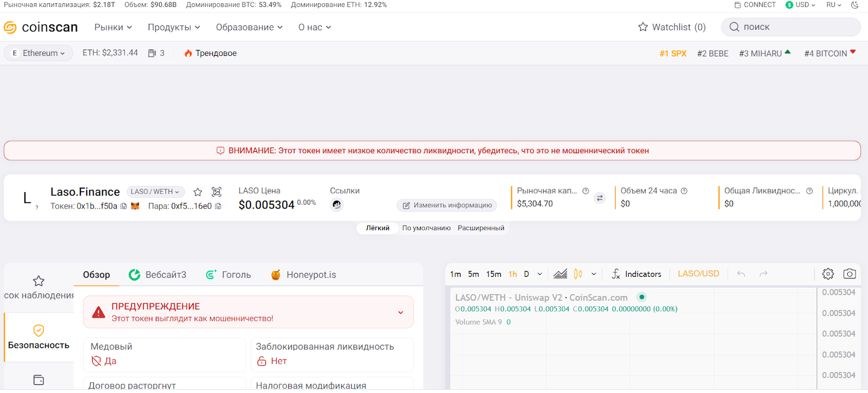Screen dimensions: 868x393
Task: Open the RU language dropdown
Action: [x=834, y=5]
